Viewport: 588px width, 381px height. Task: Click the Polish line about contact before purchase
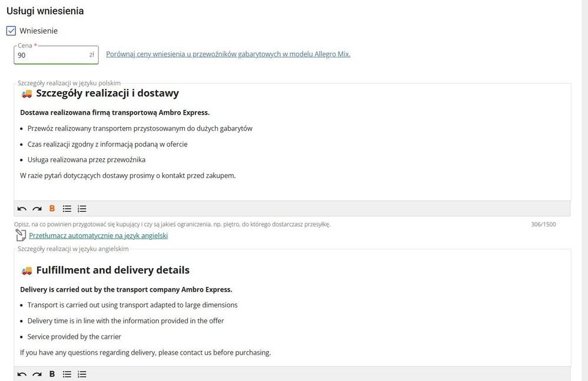[x=128, y=175]
